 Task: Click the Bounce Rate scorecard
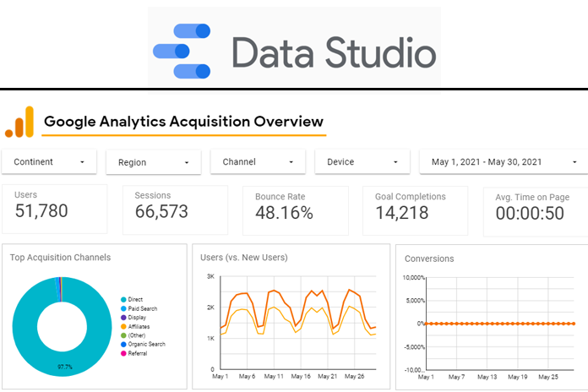(295, 207)
